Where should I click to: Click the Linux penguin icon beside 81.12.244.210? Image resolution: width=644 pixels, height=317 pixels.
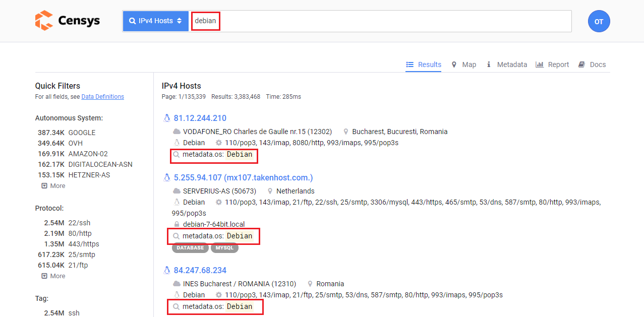click(167, 118)
